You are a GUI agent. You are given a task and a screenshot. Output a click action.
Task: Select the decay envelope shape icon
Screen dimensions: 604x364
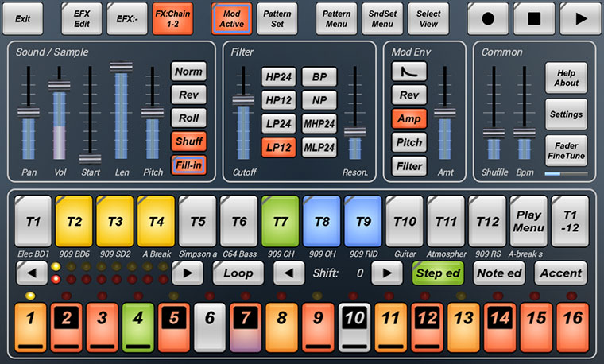pyautogui.click(x=408, y=72)
